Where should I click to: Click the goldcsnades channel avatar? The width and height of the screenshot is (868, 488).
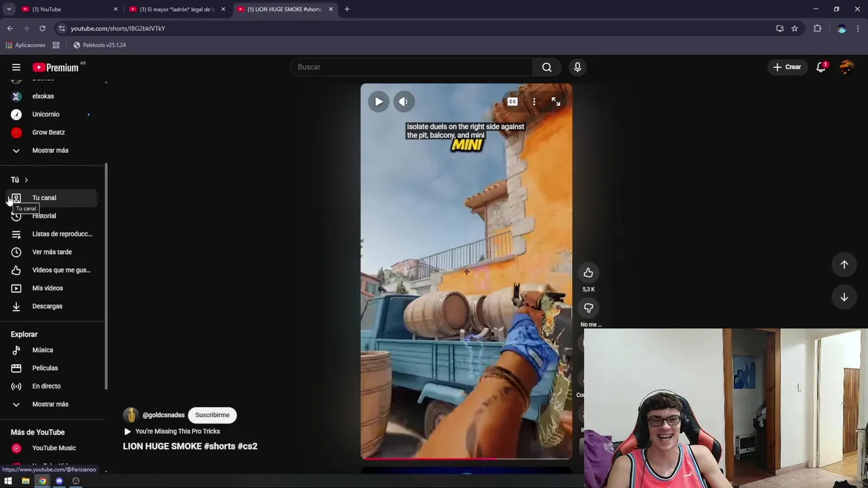131,415
